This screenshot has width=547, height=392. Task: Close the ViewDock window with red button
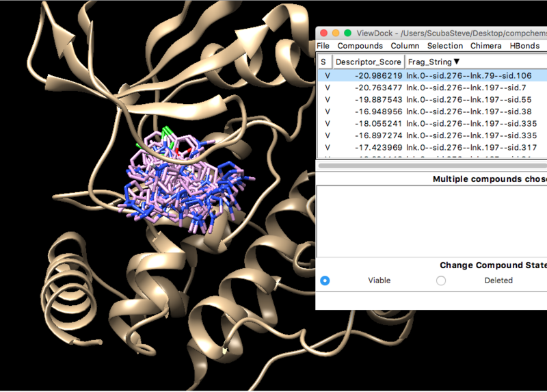coord(323,33)
